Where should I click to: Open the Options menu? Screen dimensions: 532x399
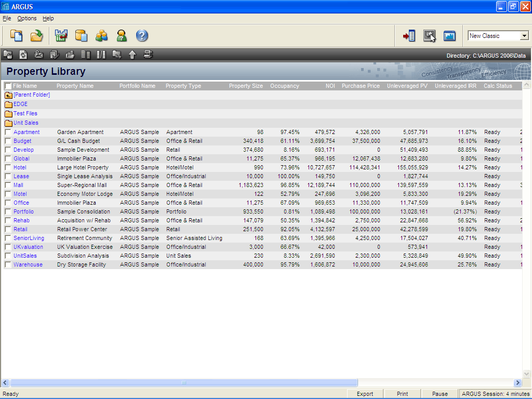pos(27,18)
